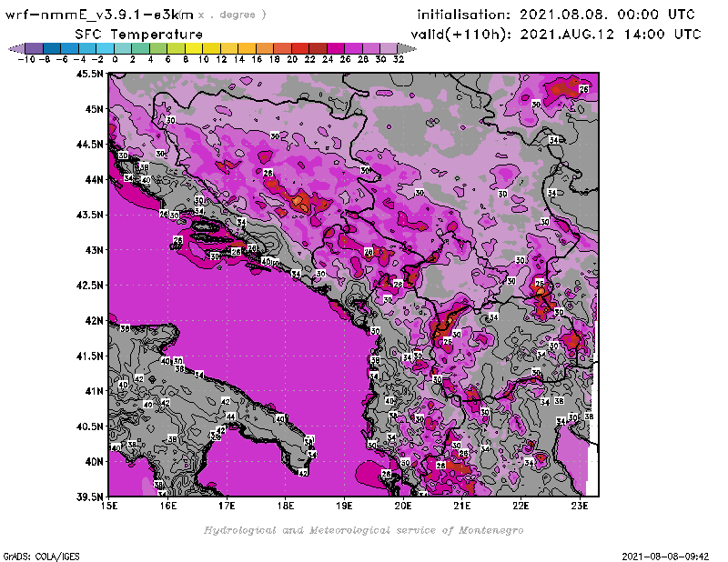Select the 'SFC Temperature' heading
The image size is (728, 562).
(x=139, y=35)
